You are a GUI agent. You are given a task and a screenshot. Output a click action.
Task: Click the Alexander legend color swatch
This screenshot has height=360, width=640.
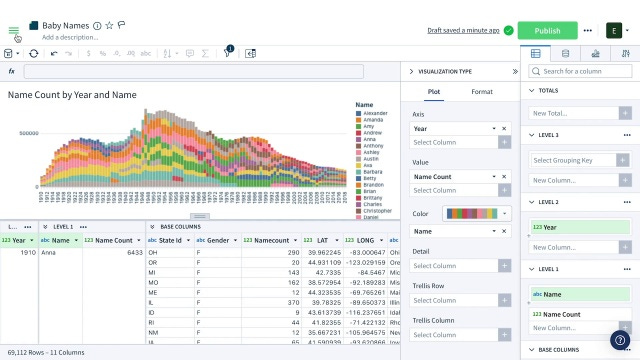point(358,113)
